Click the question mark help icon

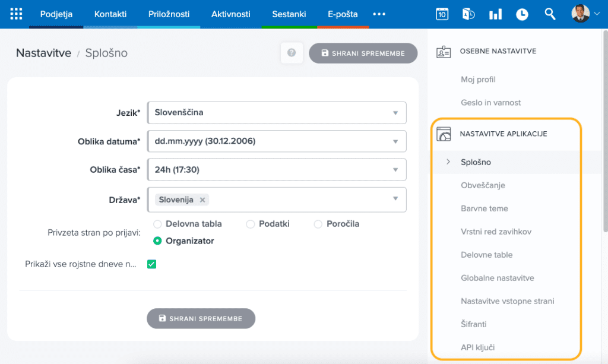(x=292, y=53)
